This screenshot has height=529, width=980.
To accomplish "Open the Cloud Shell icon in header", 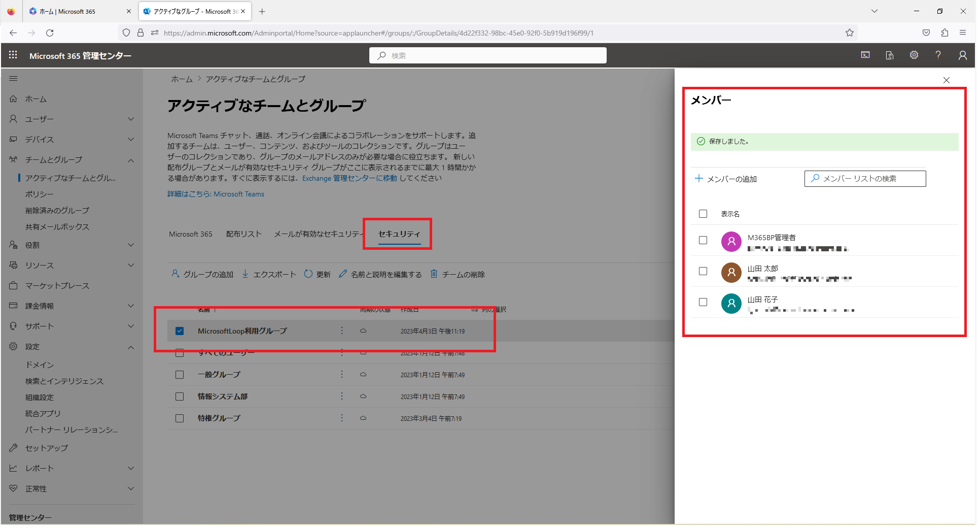I will coord(865,55).
